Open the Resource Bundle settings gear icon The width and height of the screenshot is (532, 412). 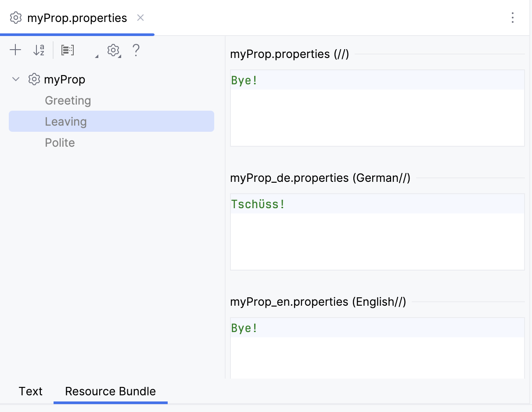[x=113, y=50]
